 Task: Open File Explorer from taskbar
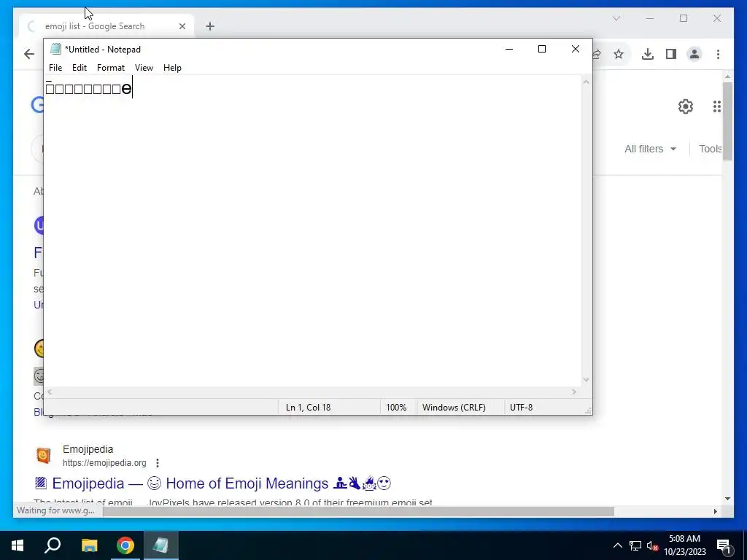coord(89,545)
